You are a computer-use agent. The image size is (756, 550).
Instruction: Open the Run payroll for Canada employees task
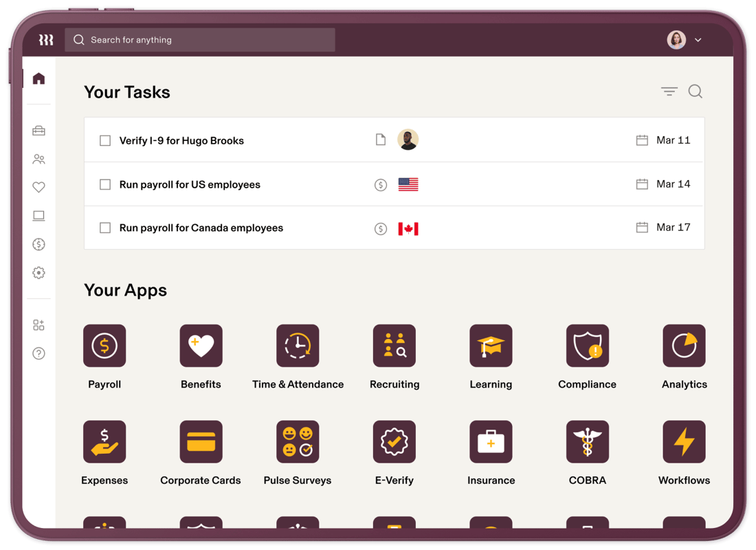pos(201,228)
